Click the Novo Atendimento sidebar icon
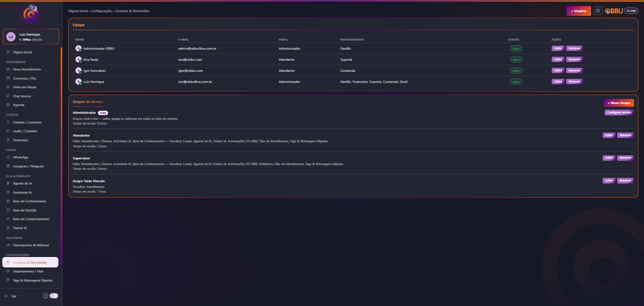 tap(8, 69)
